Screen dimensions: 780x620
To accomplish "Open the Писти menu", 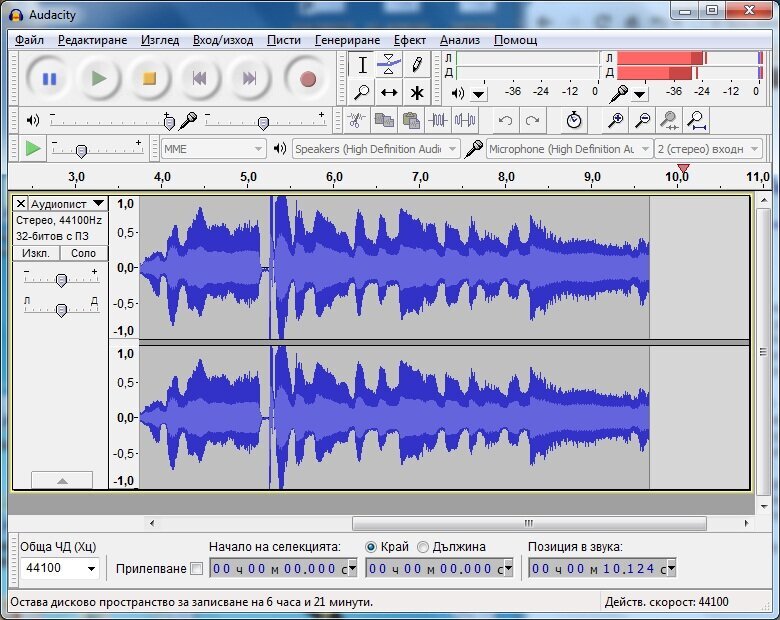I will pyautogui.click(x=284, y=40).
